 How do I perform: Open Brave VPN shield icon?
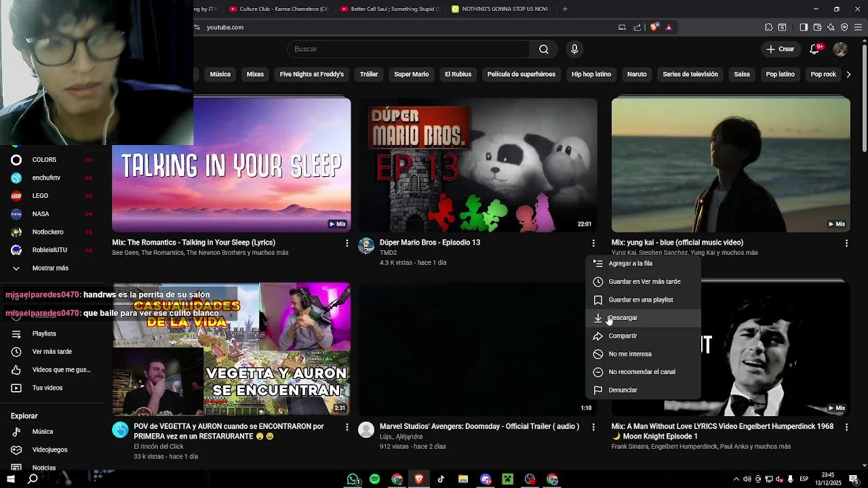tap(844, 27)
